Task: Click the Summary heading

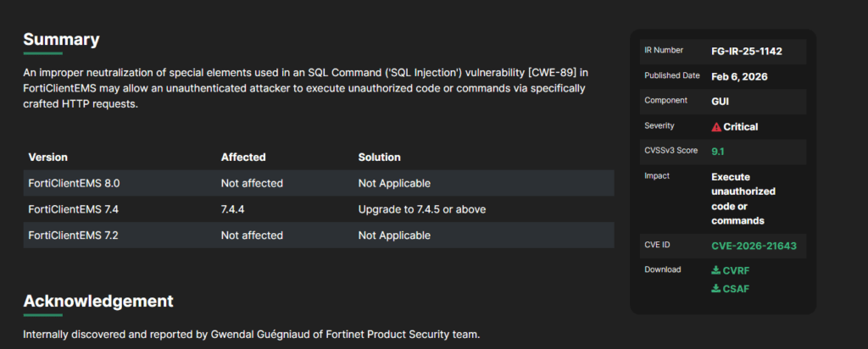Action: point(61,40)
